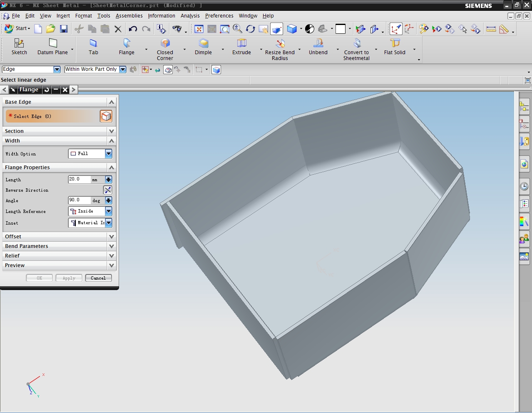Redo the last action
This screenshot has width=532, height=413.
point(146,29)
